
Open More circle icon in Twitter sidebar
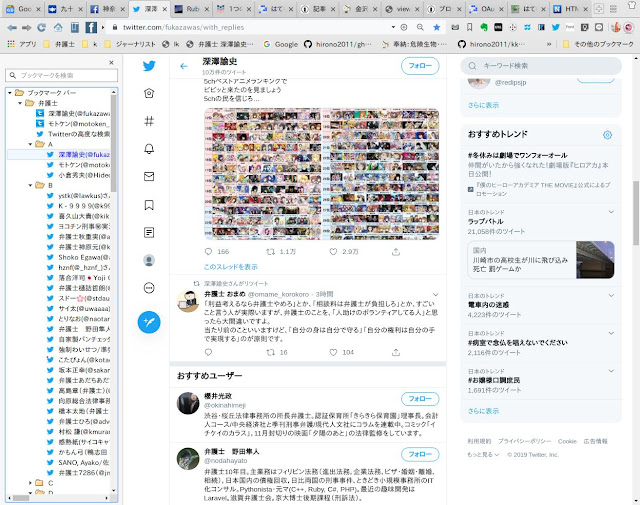pyautogui.click(x=149, y=288)
